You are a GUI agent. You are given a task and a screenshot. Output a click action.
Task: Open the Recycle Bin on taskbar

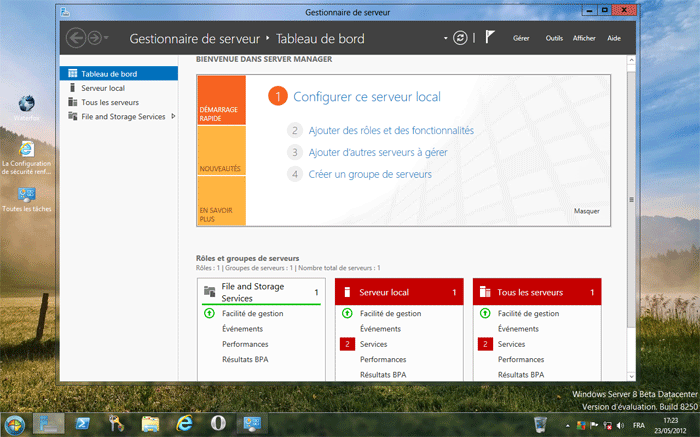[540, 424]
